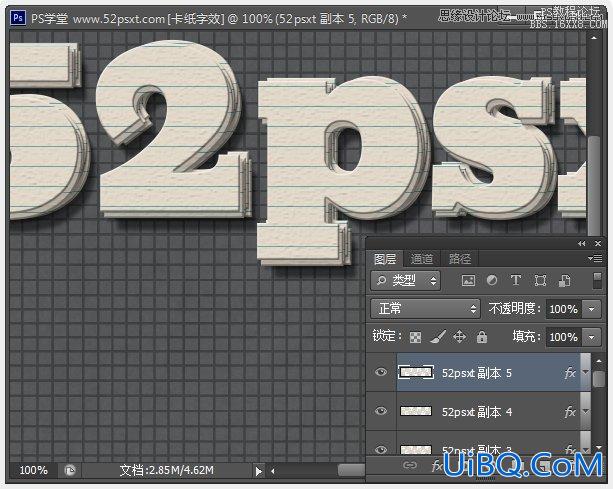The image size is (613, 489).
Task: Click the fx icon on 52psxt 副本 5
Action: [x=570, y=373]
